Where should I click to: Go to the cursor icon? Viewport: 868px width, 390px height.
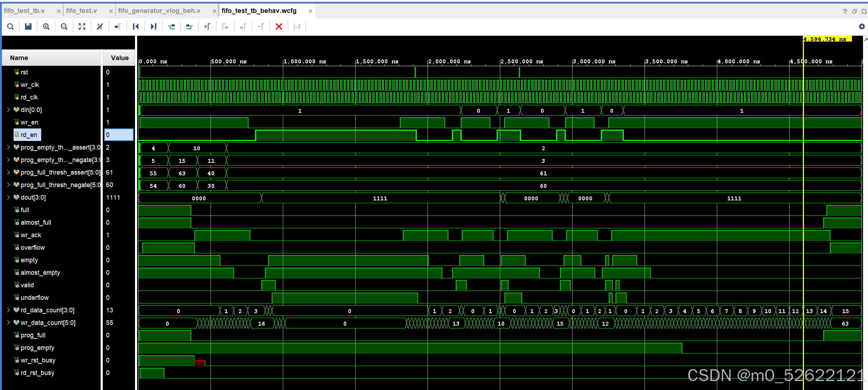pos(117,26)
